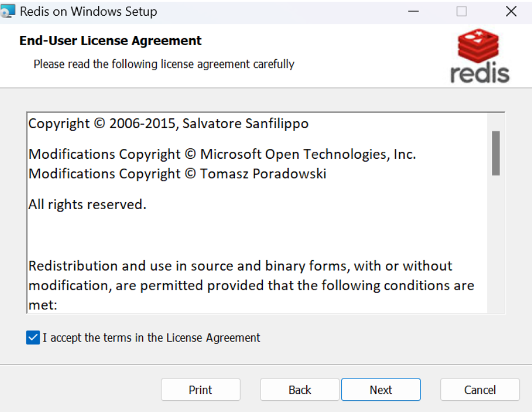Screen dimensions: 532x412
Task: Click the 'Copyright © 2006-2015, Salvatore Sanfilippo' line
Action: (x=168, y=123)
